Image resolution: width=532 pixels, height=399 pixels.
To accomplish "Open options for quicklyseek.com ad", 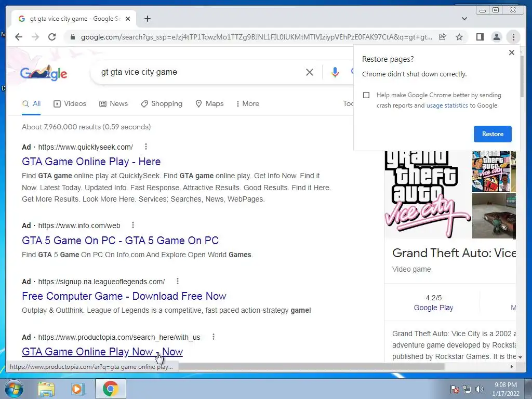I will pos(146,147).
